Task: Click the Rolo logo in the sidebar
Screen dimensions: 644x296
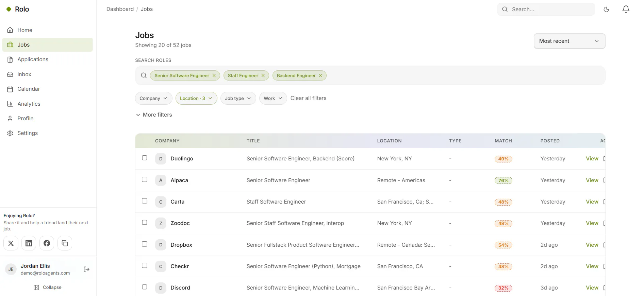Action: tap(18, 9)
